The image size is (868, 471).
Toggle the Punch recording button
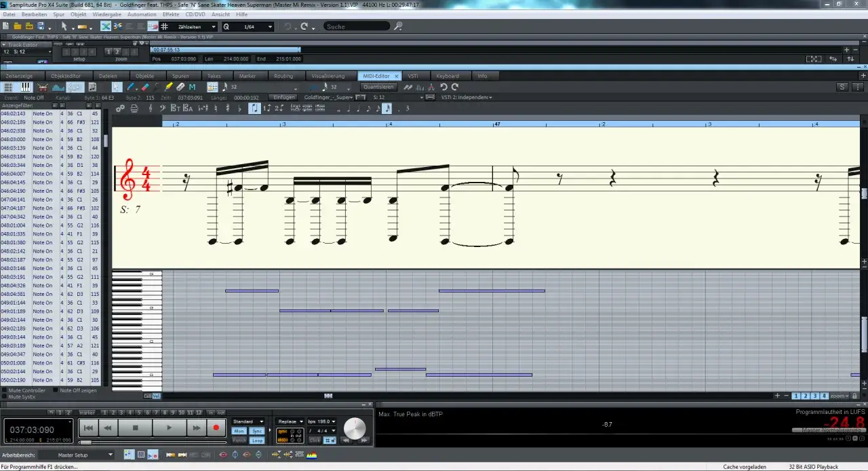tap(239, 440)
